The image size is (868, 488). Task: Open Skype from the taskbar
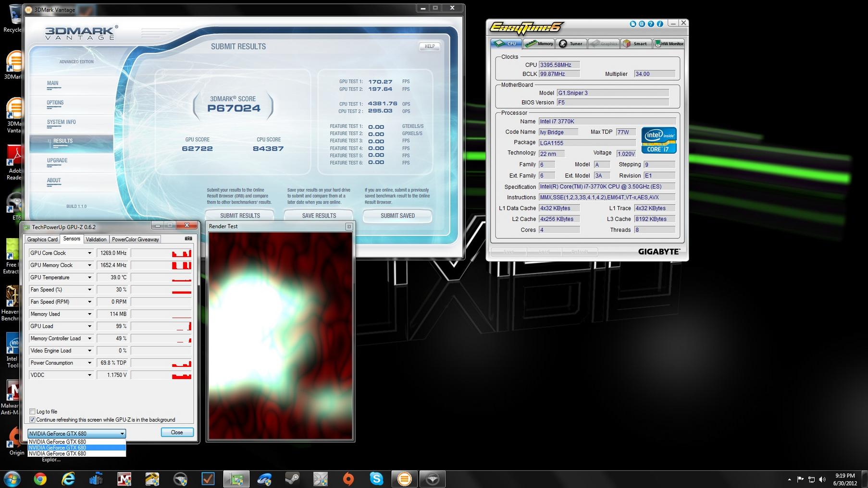[x=376, y=479]
